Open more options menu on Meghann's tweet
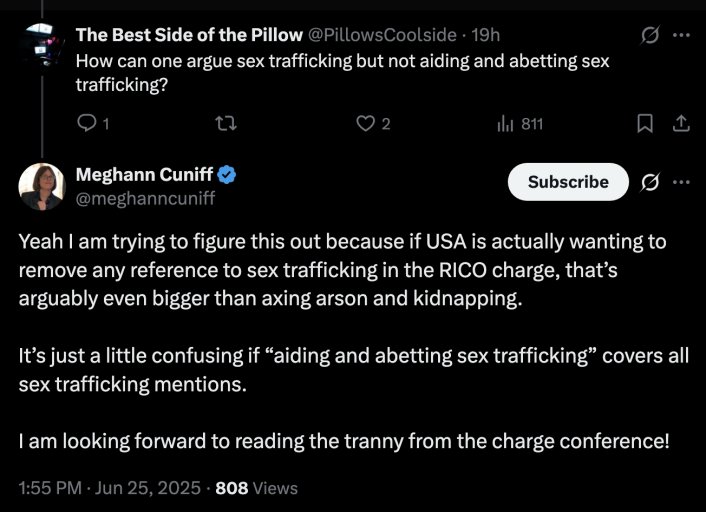 pyautogui.click(x=682, y=182)
